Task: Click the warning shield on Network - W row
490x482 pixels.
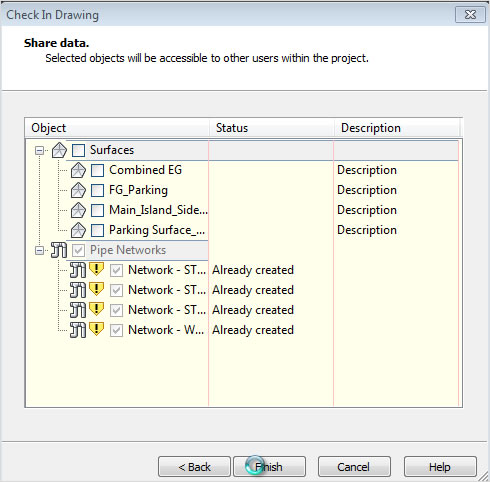Action: (96, 329)
